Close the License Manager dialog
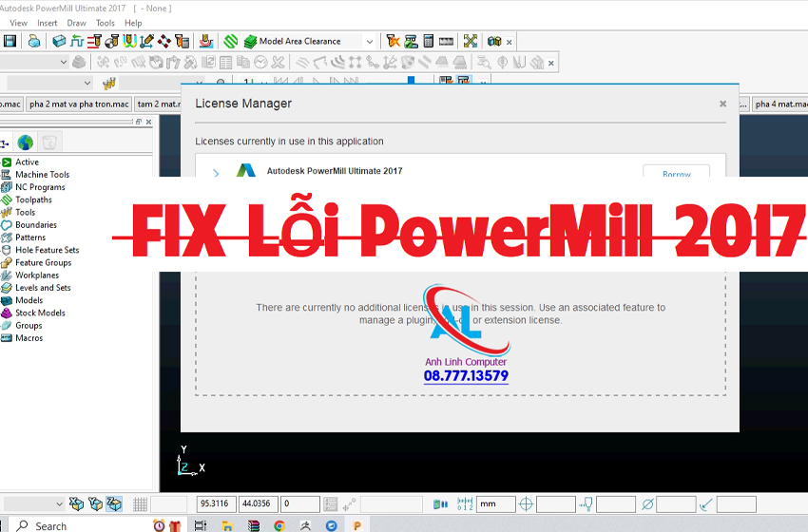Screen dimensions: 808x532 coord(722,104)
